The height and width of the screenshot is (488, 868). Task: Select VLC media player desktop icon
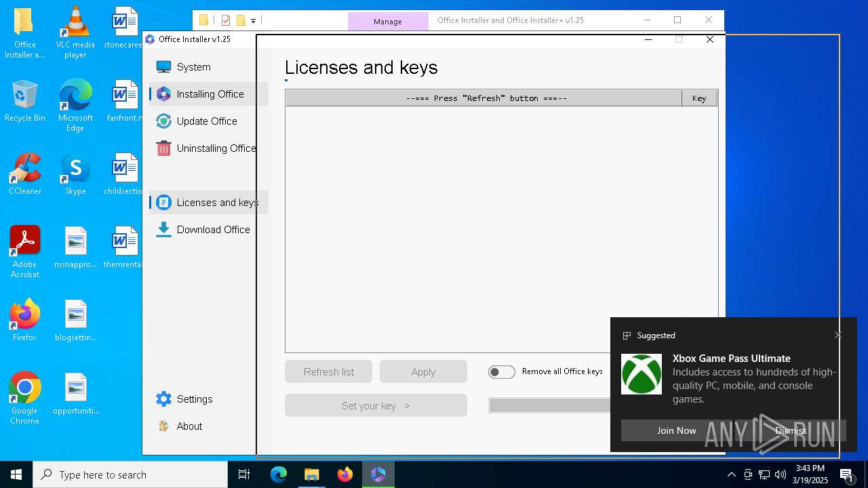[x=75, y=33]
